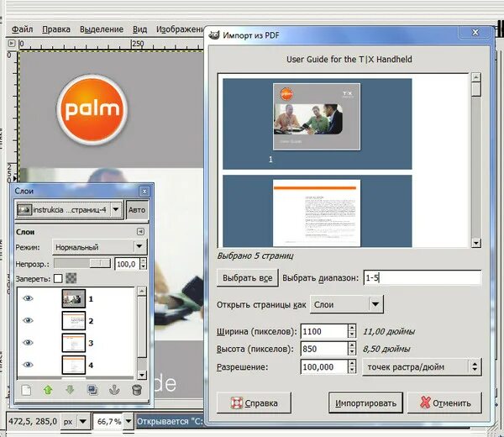This screenshot has width=504, height=437.
Task: Click the Выбрать все button
Action: tap(248, 278)
